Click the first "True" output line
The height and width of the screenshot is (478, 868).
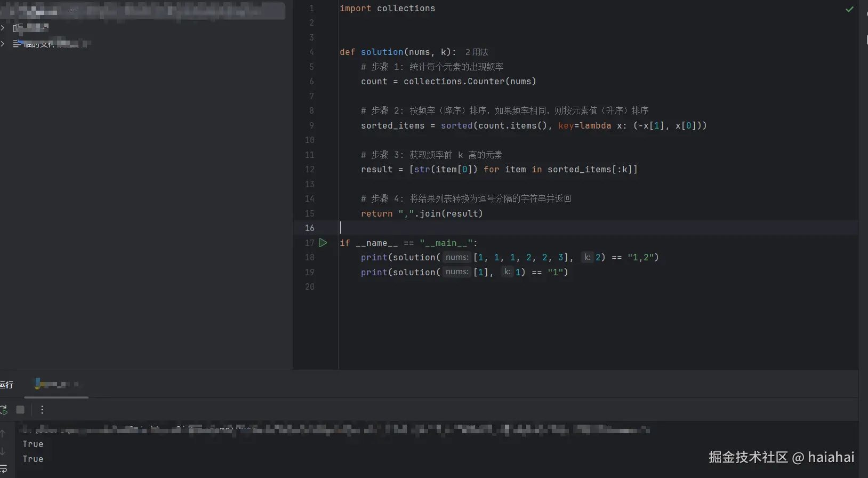click(x=33, y=444)
